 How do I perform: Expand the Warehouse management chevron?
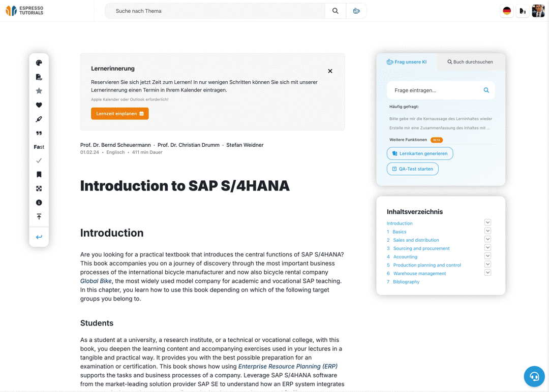487,273
